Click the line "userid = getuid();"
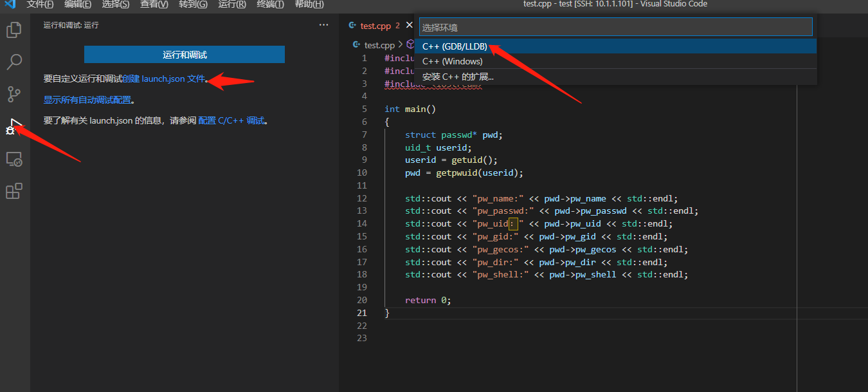868x392 pixels. [x=451, y=160]
